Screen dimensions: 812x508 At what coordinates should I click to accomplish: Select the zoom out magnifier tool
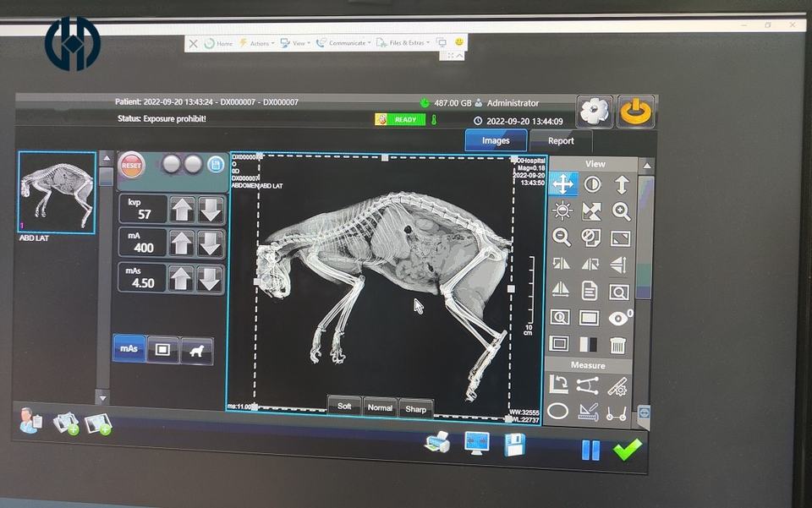click(x=562, y=237)
